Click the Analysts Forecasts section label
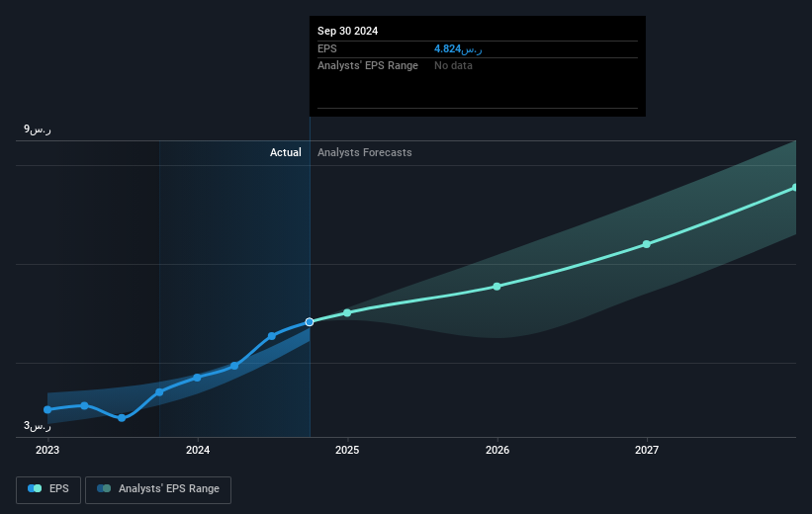The image size is (812, 514). click(x=365, y=152)
